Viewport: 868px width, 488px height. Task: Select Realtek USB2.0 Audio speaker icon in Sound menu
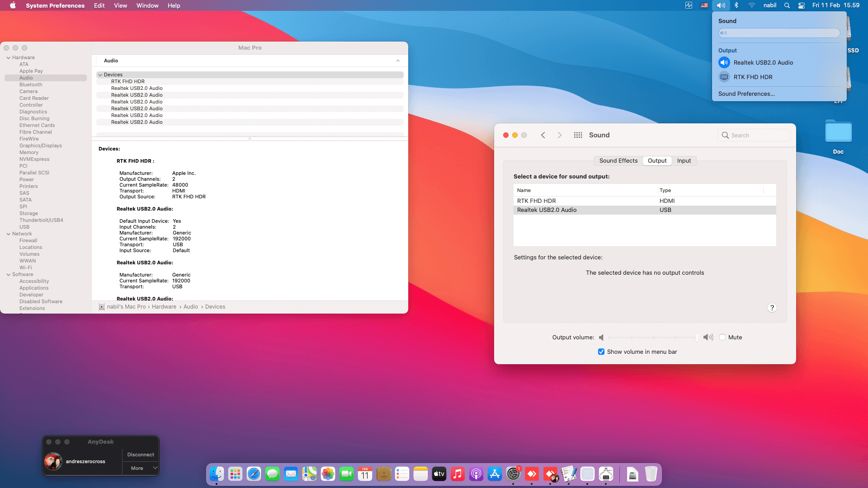click(x=724, y=63)
